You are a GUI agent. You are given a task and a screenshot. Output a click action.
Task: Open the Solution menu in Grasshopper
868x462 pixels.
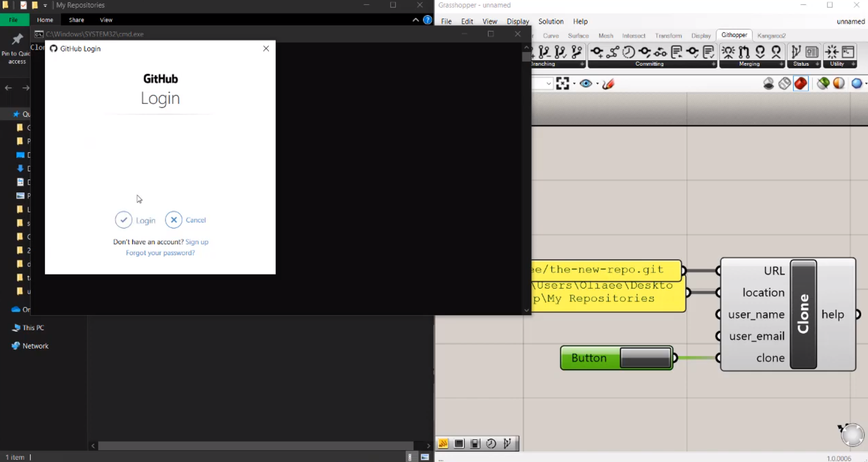click(x=551, y=21)
